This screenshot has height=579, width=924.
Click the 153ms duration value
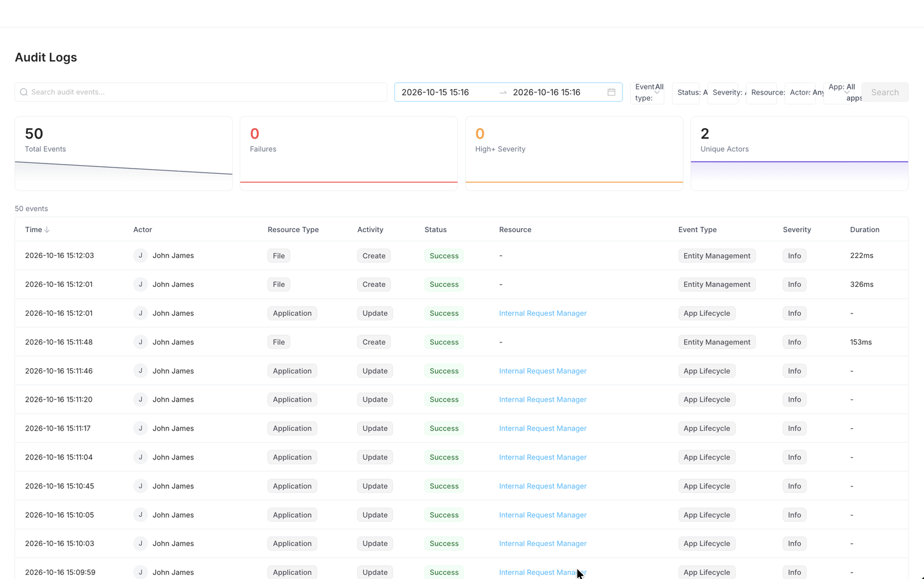(x=861, y=342)
